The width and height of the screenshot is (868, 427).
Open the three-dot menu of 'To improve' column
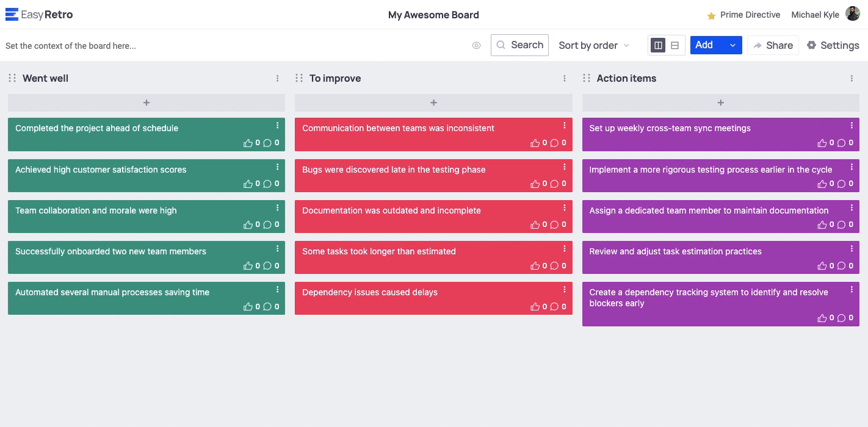[x=565, y=79]
